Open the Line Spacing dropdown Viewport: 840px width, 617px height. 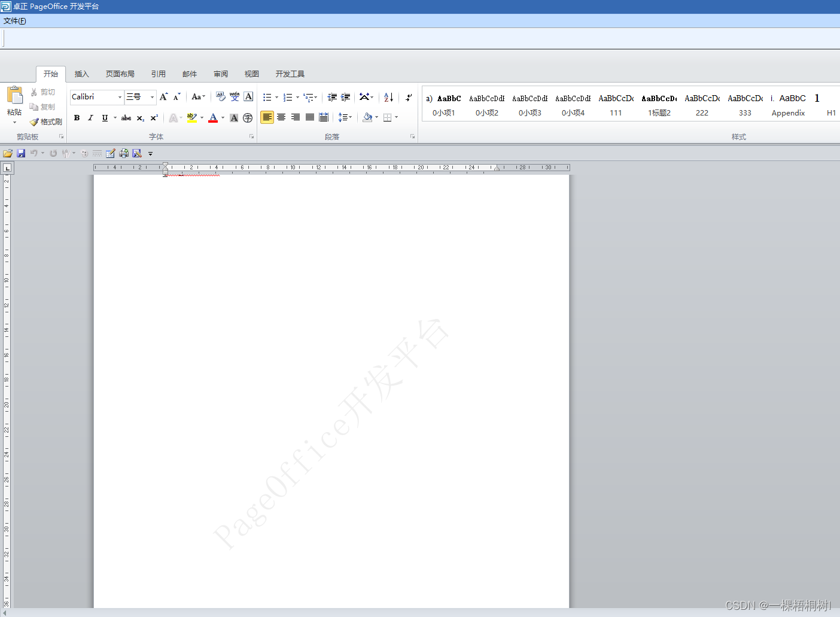point(345,117)
